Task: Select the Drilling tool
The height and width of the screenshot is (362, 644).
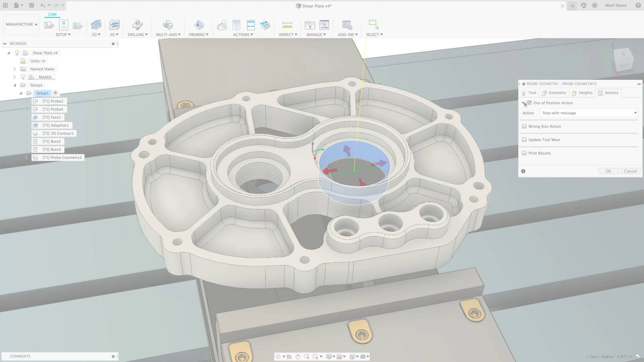Action: (x=137, y=25)
